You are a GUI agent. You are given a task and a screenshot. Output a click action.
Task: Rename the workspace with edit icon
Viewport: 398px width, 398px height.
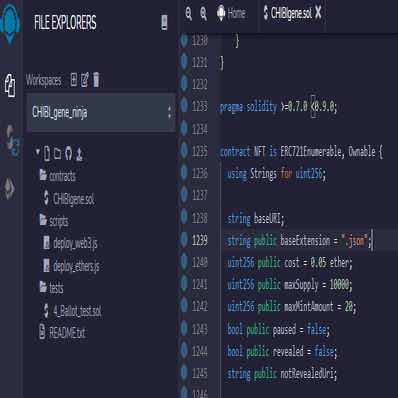coord(85,80)
